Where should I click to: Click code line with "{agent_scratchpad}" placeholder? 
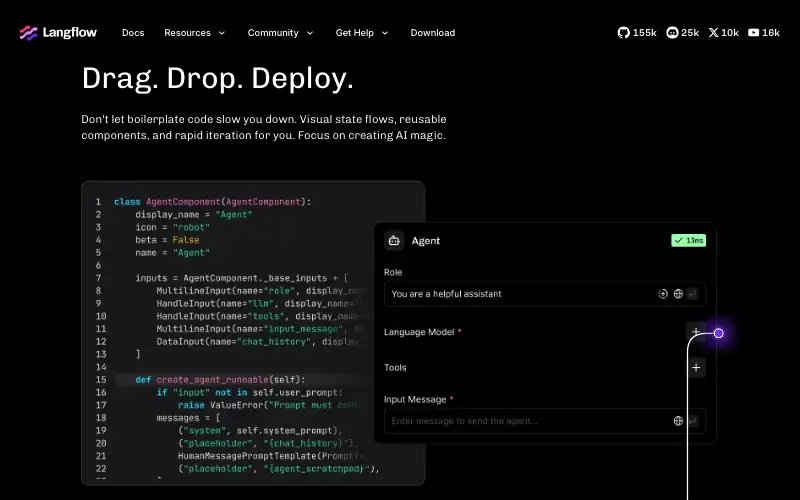tap(279, 469)
